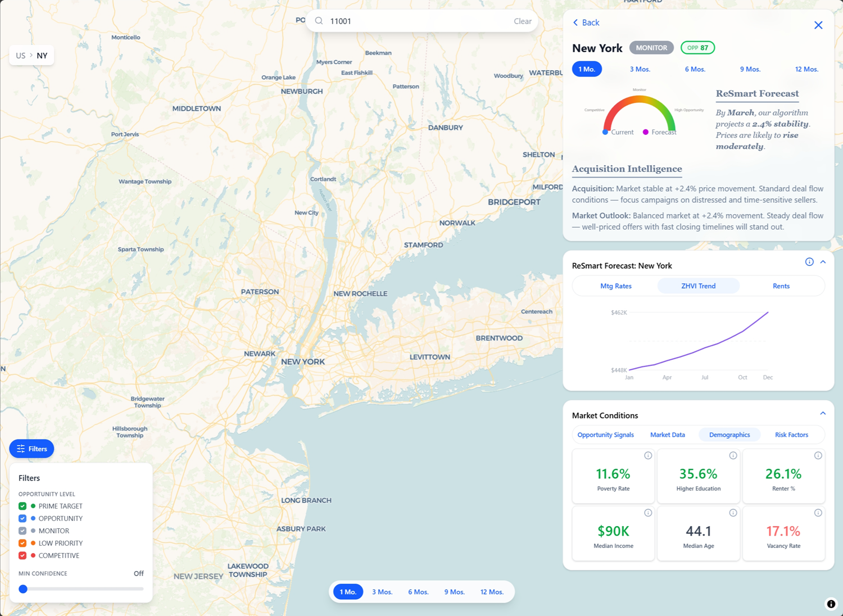Open the Filters panel icon
The width and height of the screenshot is (843, 616).
click(21, 449)
